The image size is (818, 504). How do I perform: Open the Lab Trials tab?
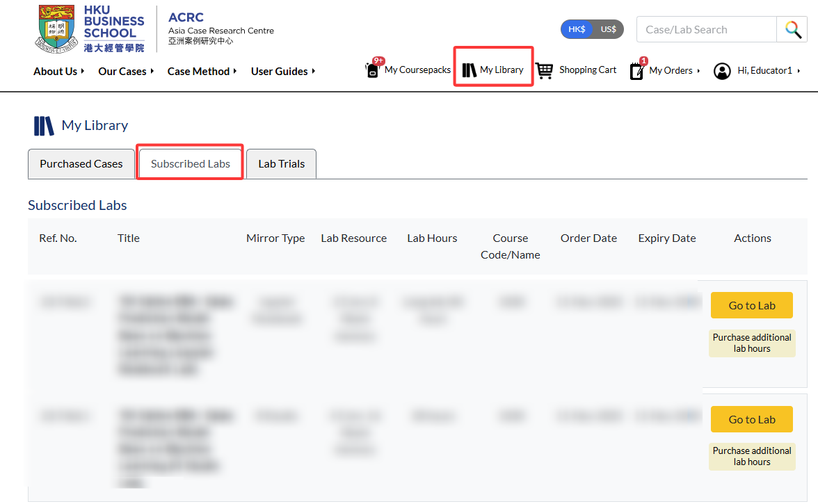click(x=281, y=163)
